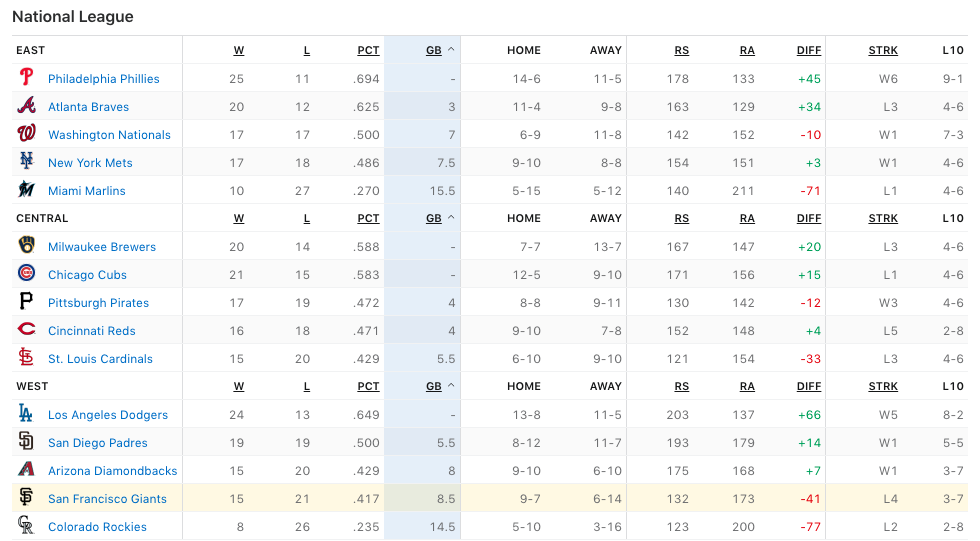Toggle GB sort arrow in West division

point(451,386)
